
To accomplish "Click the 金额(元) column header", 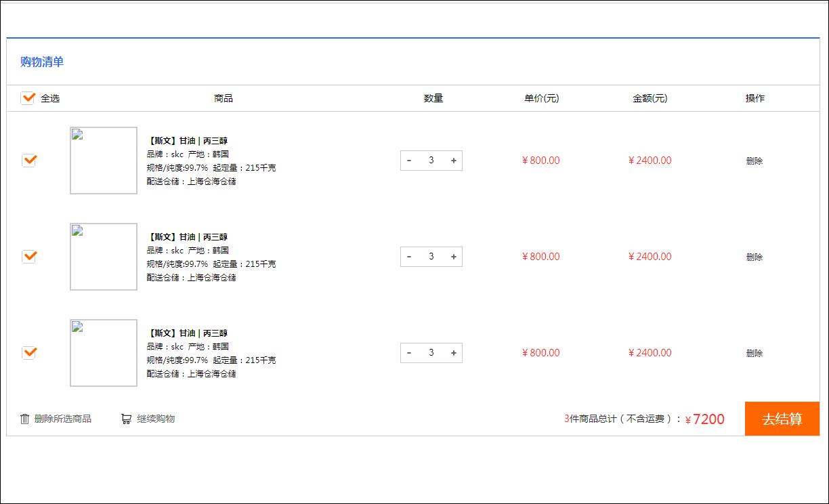I will click(x=650, y=98).
